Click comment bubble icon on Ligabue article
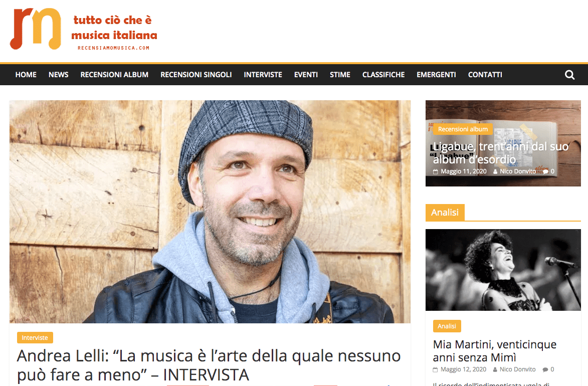Image resolution: width=588 pixels, height=386 pixels. [x=545, y=171]
